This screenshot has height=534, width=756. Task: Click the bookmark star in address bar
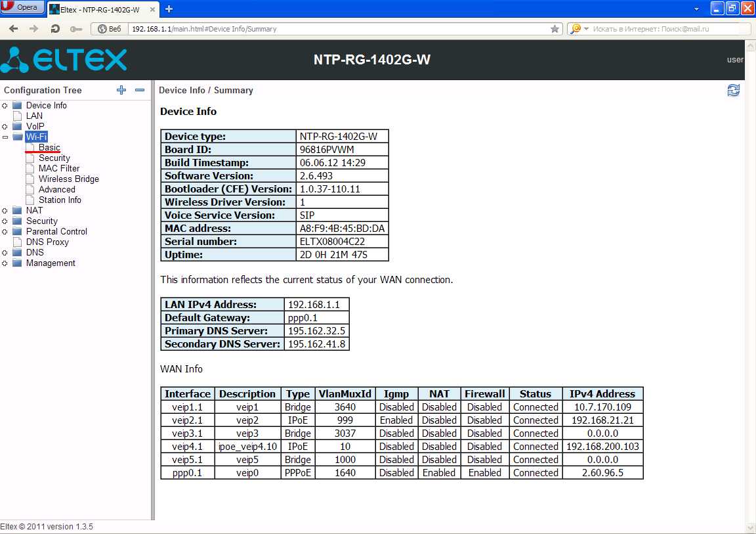pos(555,29)
